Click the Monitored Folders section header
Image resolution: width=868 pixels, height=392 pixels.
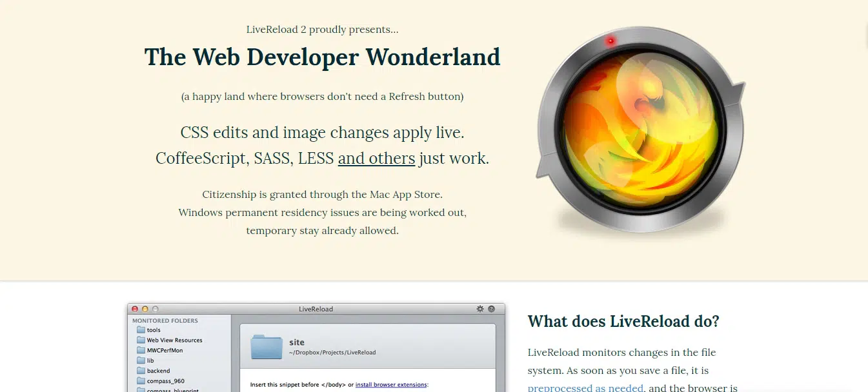point(165,320)
